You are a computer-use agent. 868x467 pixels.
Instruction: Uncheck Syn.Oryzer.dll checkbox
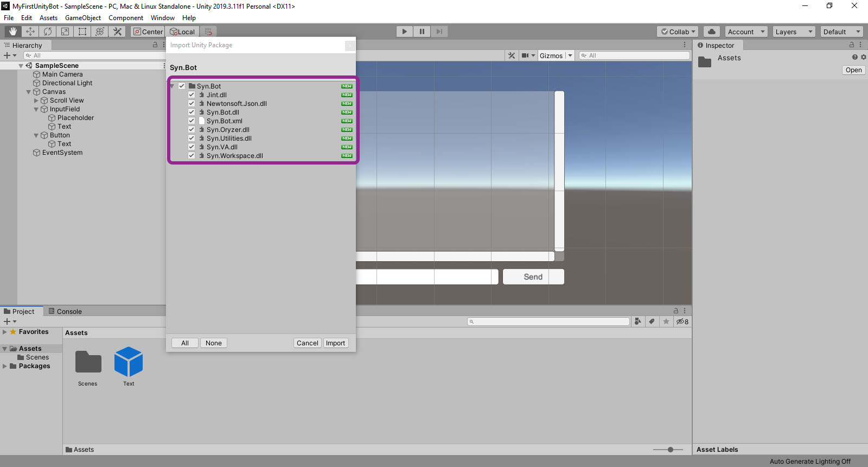point(192,129)
